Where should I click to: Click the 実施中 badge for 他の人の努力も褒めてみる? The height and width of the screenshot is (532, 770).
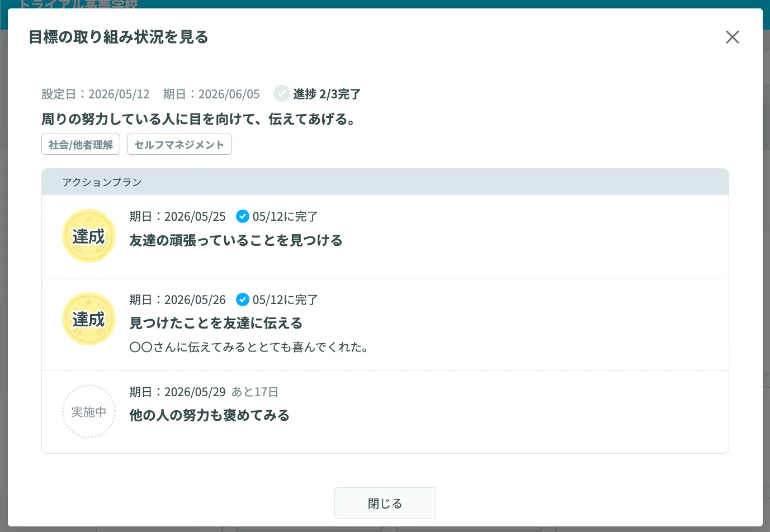(x=88, y=411)
